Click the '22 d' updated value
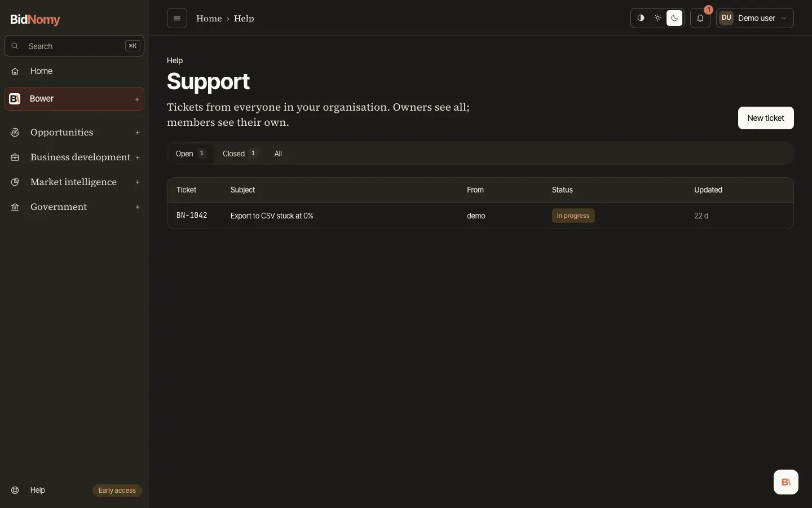This screenshot has height=508, width=812. 701,216
